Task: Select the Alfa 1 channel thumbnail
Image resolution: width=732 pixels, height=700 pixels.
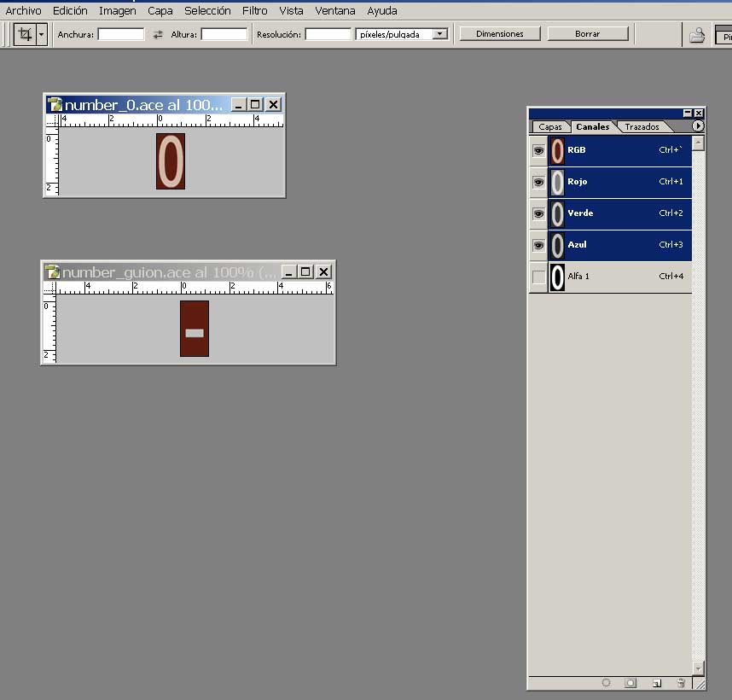Action: coord(557,277)
